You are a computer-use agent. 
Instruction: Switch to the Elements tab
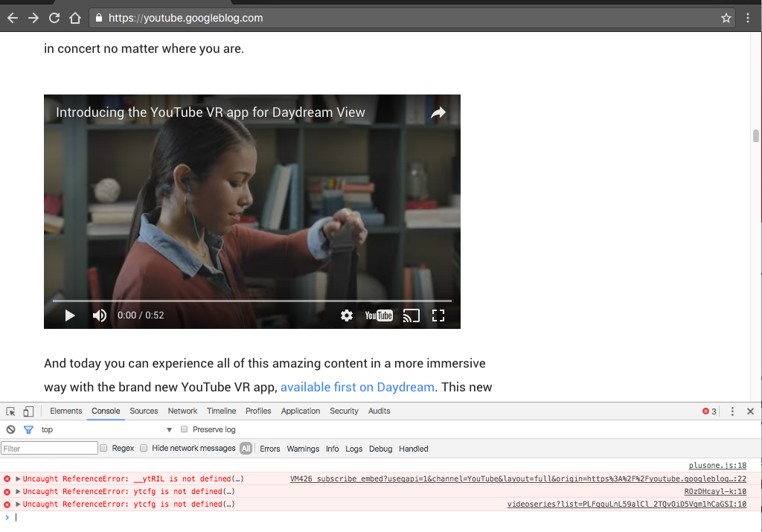click(66, 411)
